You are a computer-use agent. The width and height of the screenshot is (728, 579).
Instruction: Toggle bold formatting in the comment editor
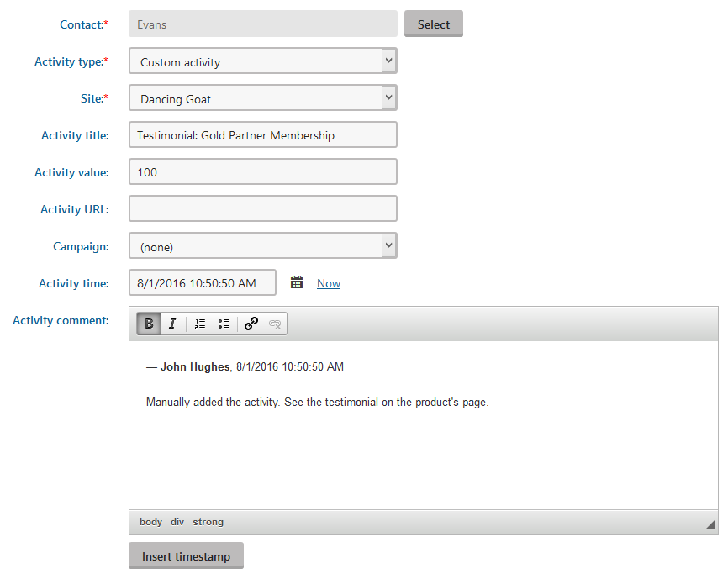[x=148, y=324]
